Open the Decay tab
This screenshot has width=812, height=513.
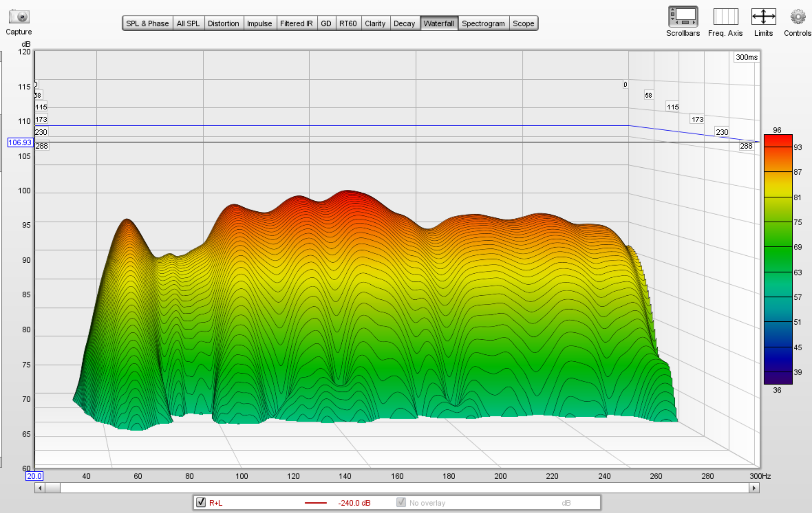point(404,23)
